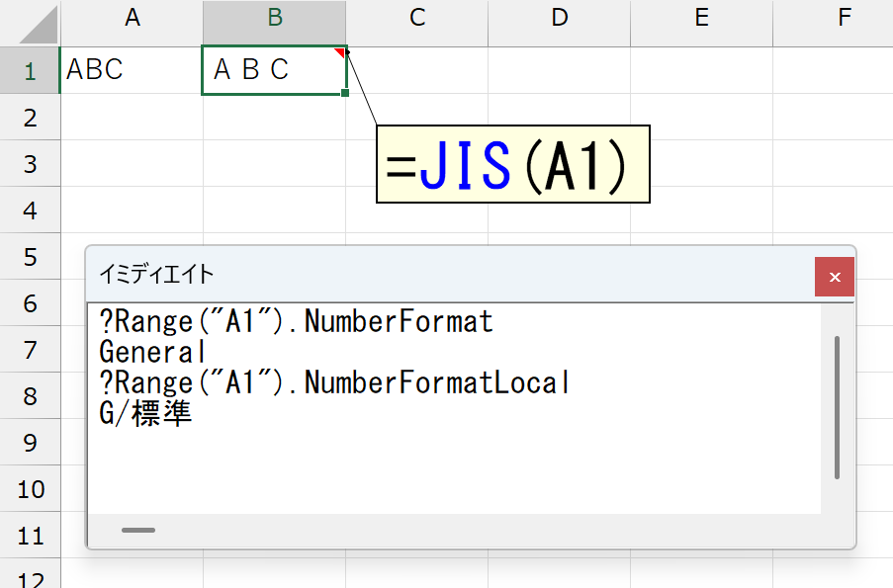Select row 3 header
893x588 pixels.
pyautogui.click(x=31, y=163)
